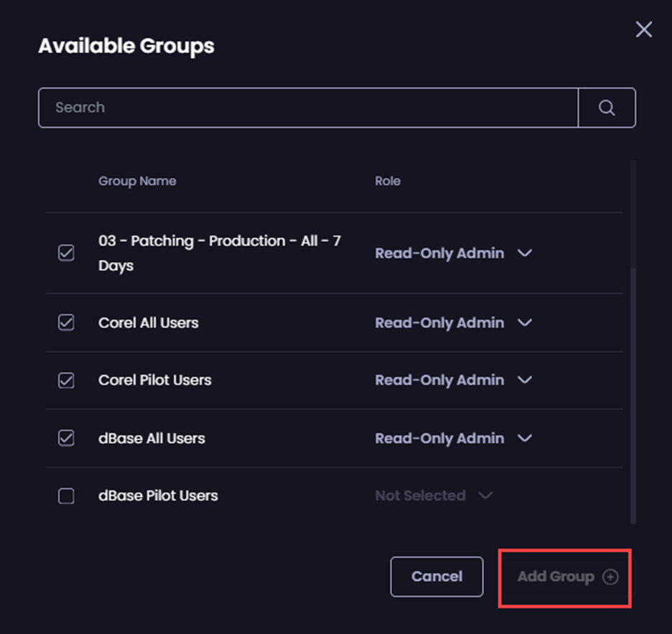Enable the dBase Pilot Users checkbox
Image resolution: width=672 pixels, height=634 pixels.
65,495
